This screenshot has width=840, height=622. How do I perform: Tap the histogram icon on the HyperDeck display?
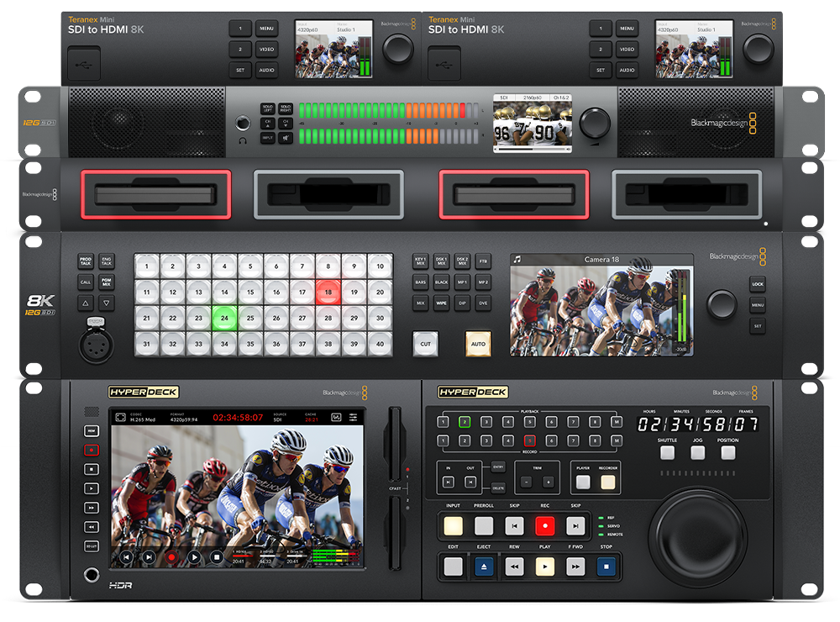click(337, 417)
